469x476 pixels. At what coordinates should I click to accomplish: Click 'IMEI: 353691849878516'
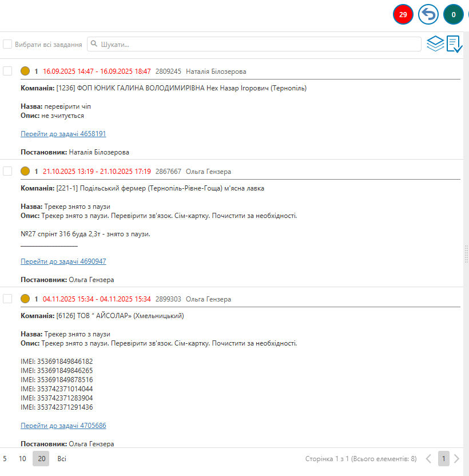pos(57,380)
